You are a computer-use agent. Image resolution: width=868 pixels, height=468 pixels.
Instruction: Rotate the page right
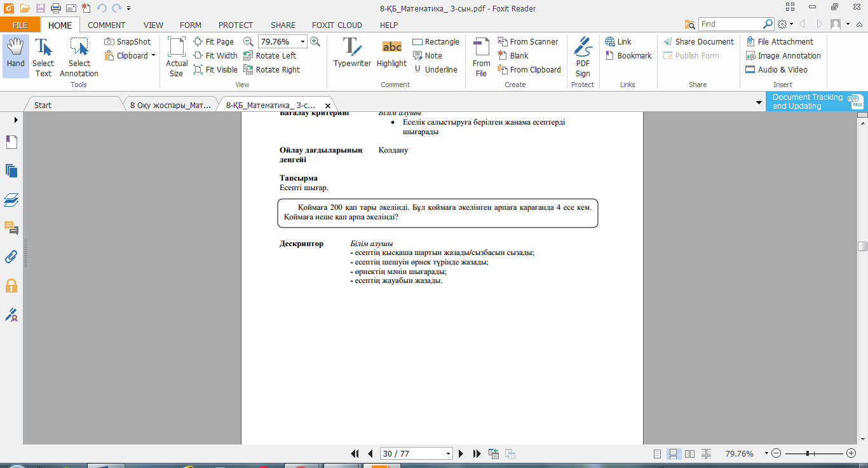272,70
